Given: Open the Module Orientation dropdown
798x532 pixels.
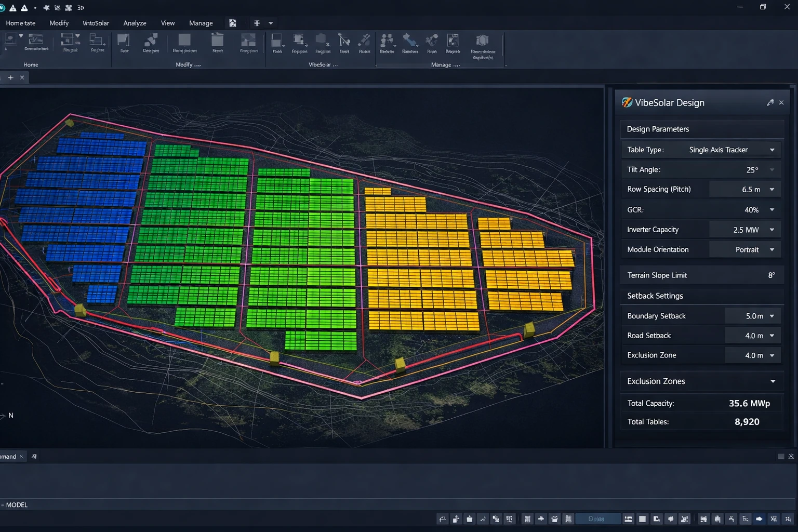Looking at the screenshot, I should (772, 249).
